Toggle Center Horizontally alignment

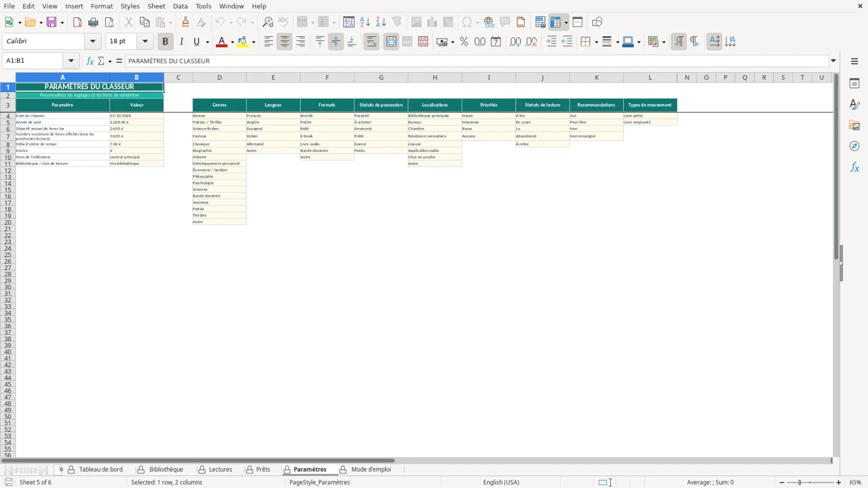point(284,42)
